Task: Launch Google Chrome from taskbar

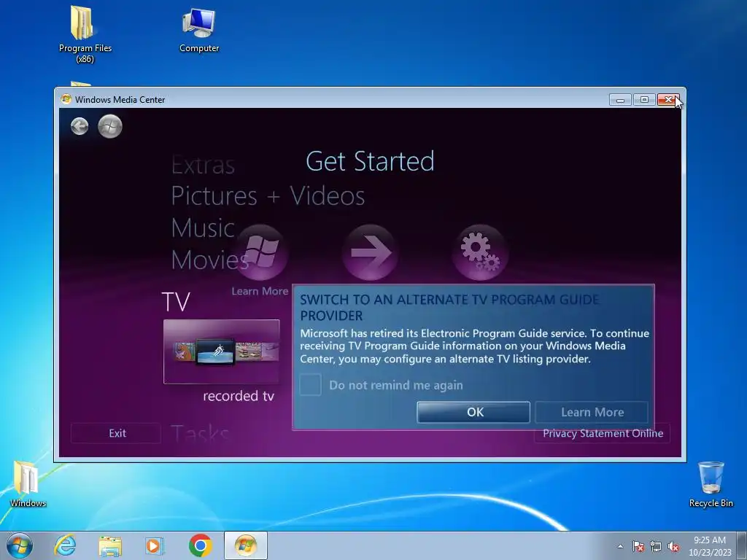Action: tap(200, 545)
